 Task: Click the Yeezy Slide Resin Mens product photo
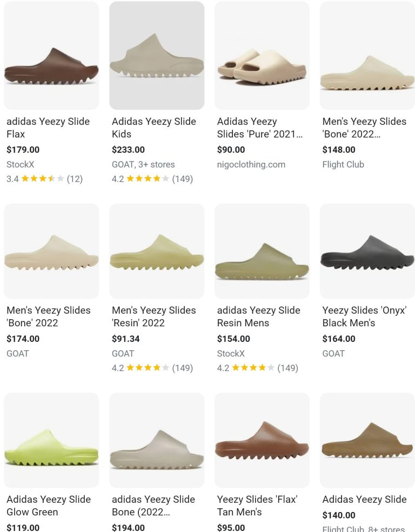tap(262, 251)
